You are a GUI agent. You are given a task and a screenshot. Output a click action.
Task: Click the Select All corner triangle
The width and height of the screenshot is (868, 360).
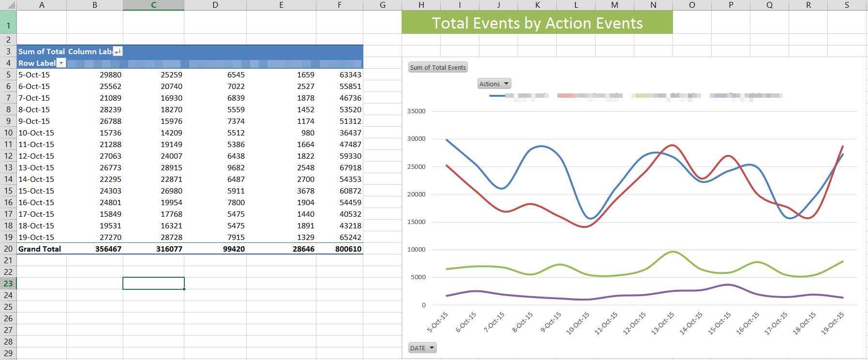(8, 5)
